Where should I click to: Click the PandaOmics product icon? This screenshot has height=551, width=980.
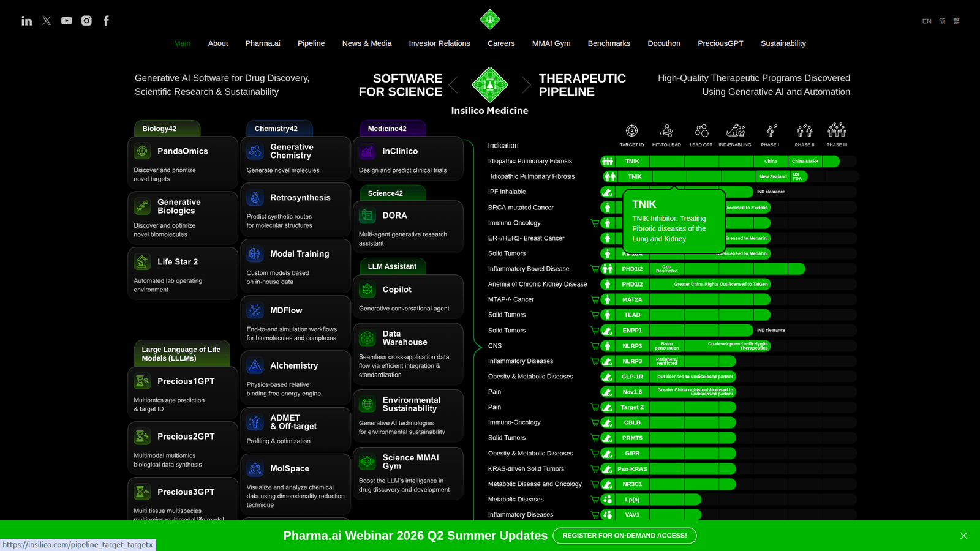142,151
